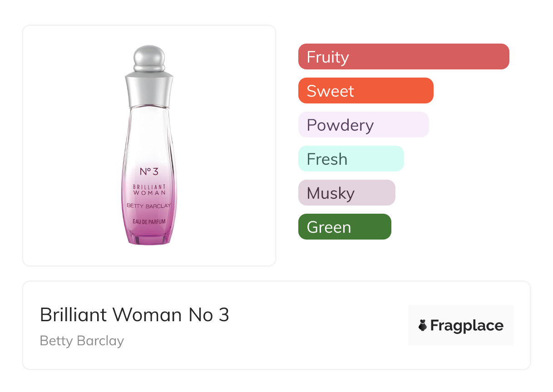Click the N°3 label on bottle
Image resolution: width=553 pixels, height=392 pixels.
(x=149, y=171)
